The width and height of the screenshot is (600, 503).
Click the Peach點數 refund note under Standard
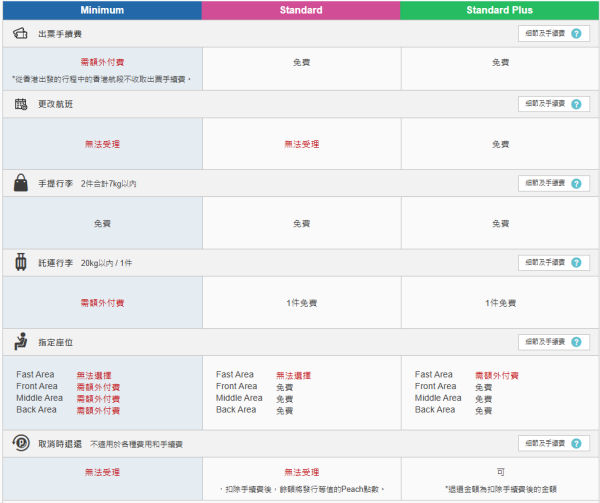(x=302, y=489)
